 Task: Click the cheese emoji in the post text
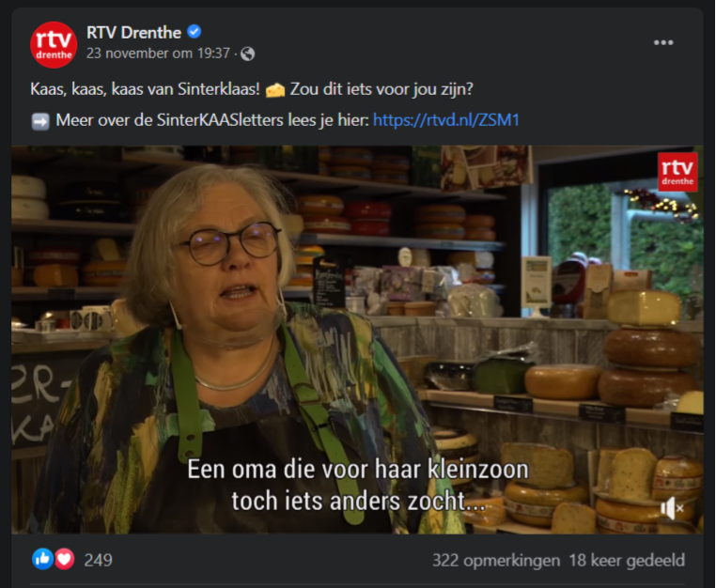tap(275, 90)
